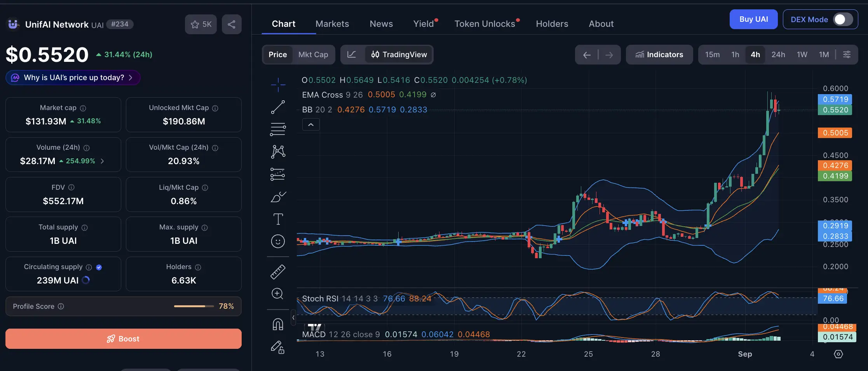868x371 pixels.
Task: Switch chart to Mkt Cap view
Action: coord(313,54)
